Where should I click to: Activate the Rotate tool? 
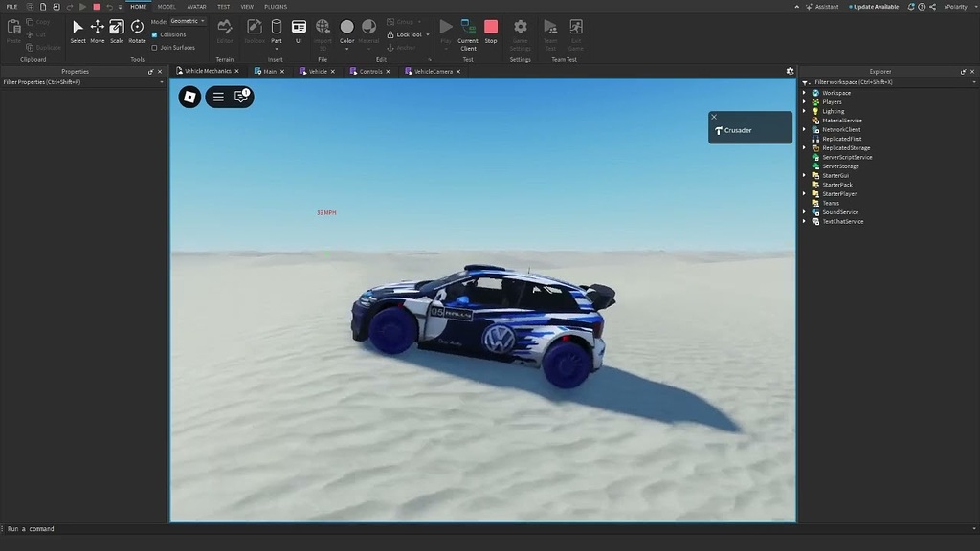pyautogui.click(x=137, y=32)
